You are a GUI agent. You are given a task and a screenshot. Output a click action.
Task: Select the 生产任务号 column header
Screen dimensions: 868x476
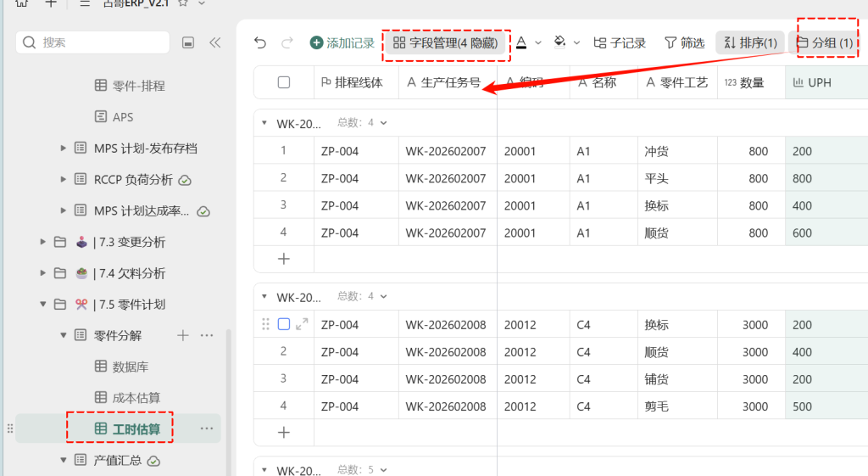coord(448,82)
